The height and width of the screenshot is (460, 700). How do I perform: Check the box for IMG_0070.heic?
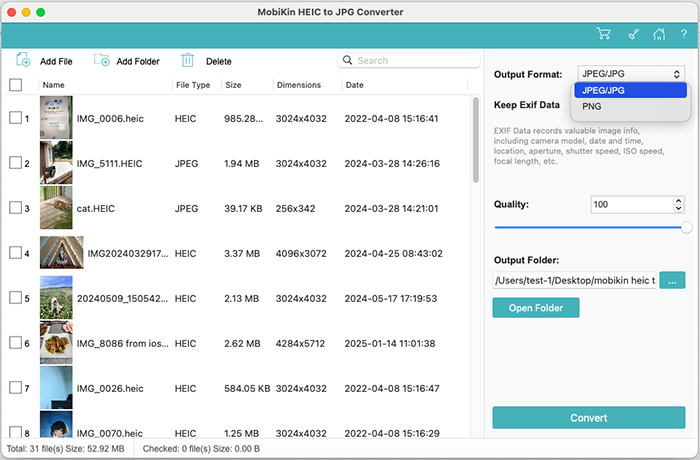click(x=16, y=432)
